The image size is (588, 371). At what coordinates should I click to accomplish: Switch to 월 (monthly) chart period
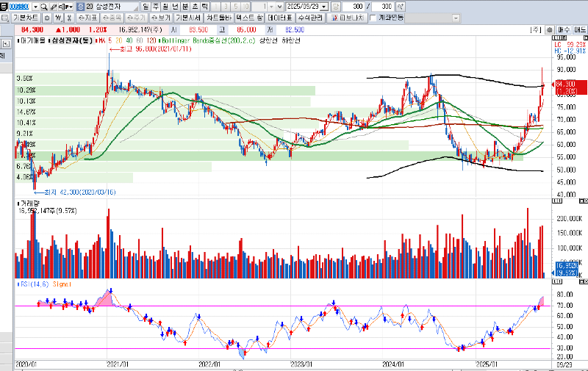coord(166,6)
